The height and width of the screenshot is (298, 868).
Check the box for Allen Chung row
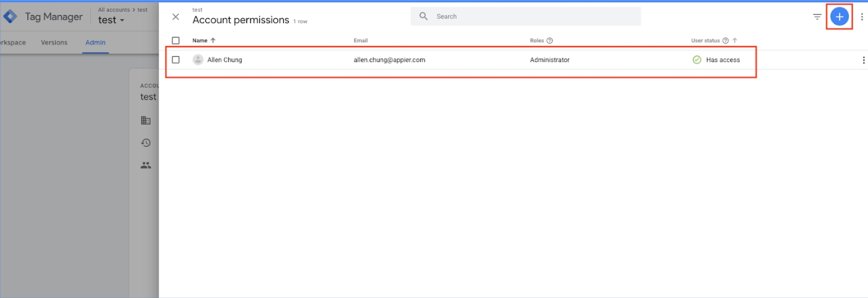pyautogui.click(x=175, y=60)
